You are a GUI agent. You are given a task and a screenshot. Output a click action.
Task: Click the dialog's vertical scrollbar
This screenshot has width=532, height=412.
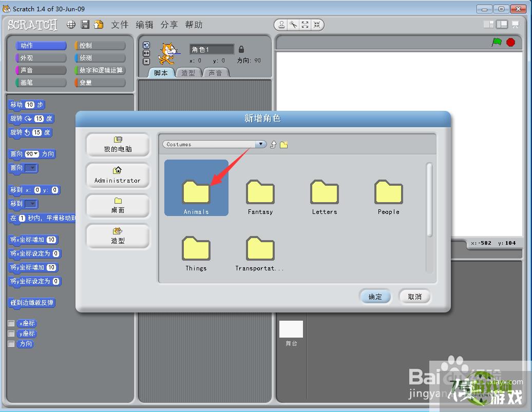429,200
